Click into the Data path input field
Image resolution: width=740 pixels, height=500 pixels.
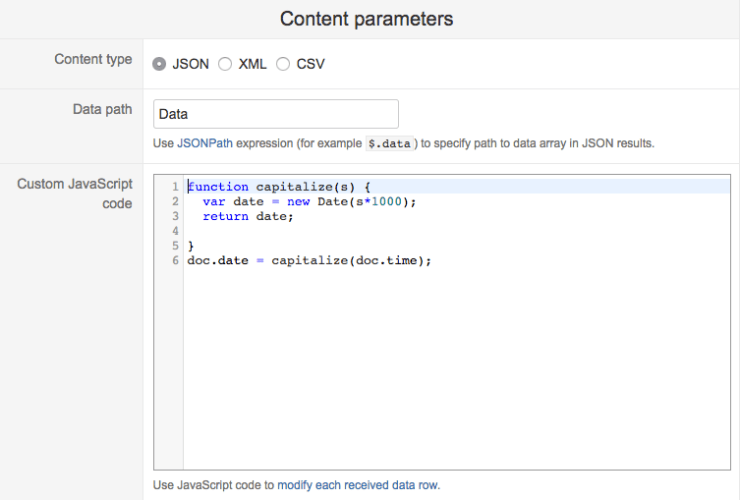276,114
